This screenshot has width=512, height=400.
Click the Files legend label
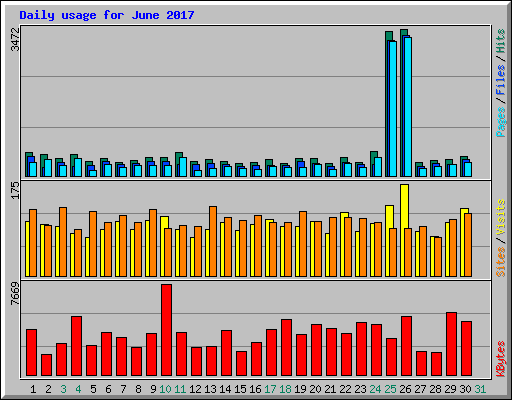pos(500,80)
